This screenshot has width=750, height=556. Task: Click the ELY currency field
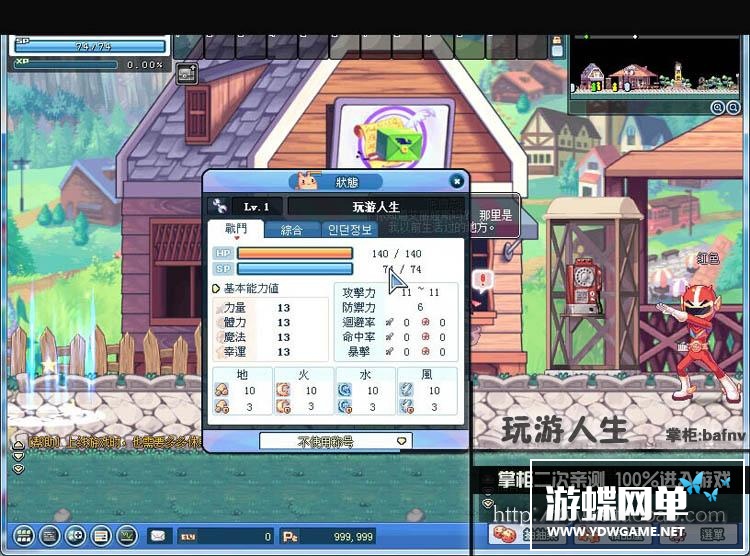click(x=225, y=537)
